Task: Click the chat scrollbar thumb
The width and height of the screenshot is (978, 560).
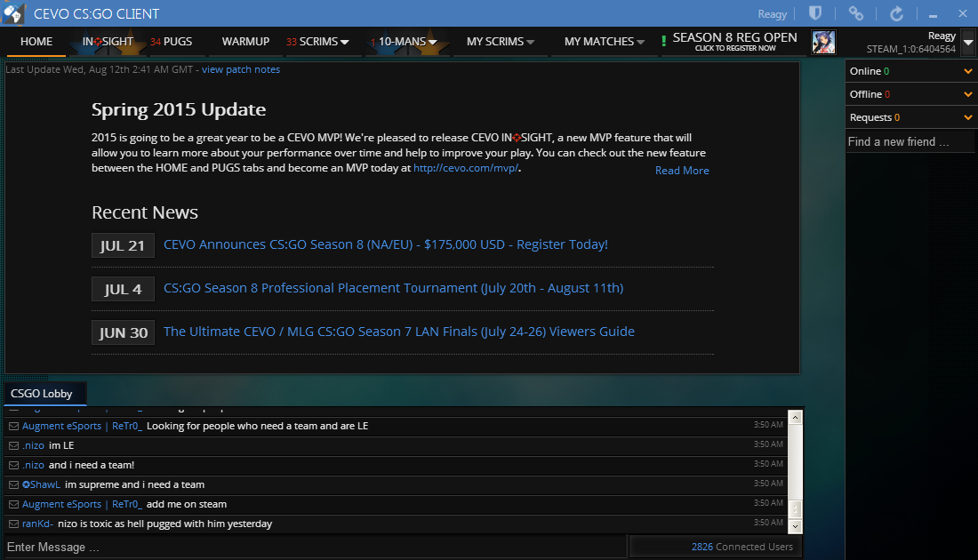Action: 795,508
